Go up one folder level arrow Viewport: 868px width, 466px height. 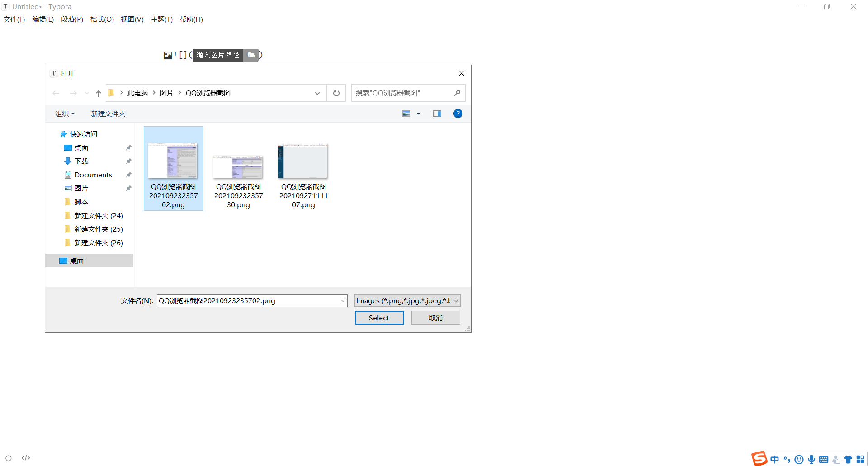click(98, 93)
